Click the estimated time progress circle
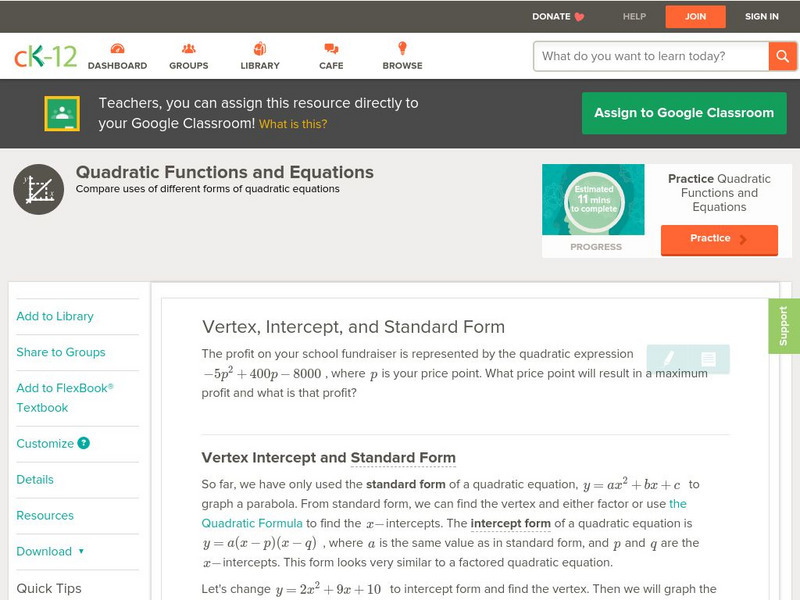Viewport: 800px width, 600px height. coord(595,200)
